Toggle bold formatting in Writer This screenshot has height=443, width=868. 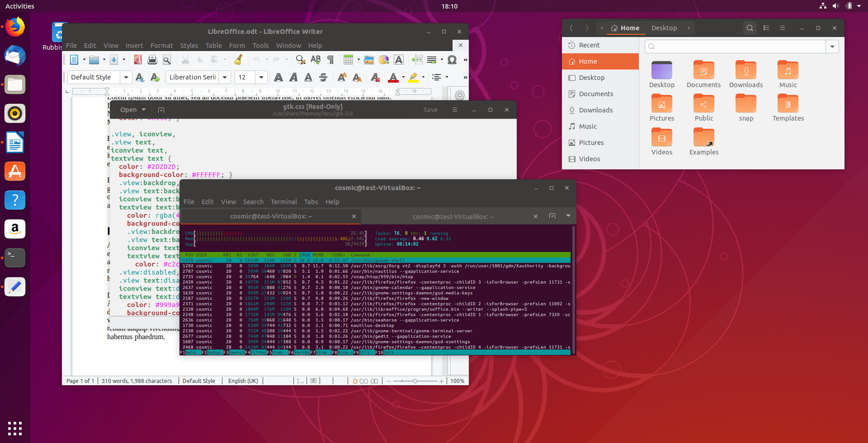pos(278,78)
